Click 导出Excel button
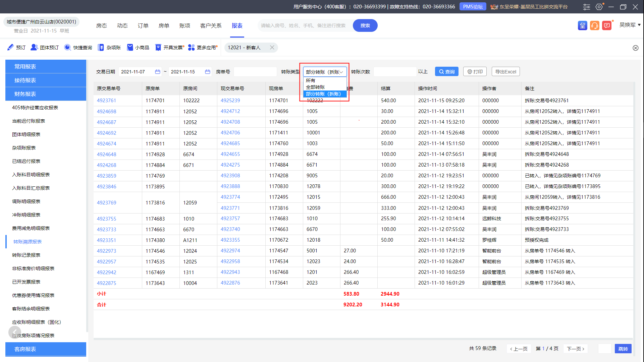644x362 pixels. pos(505,72)
